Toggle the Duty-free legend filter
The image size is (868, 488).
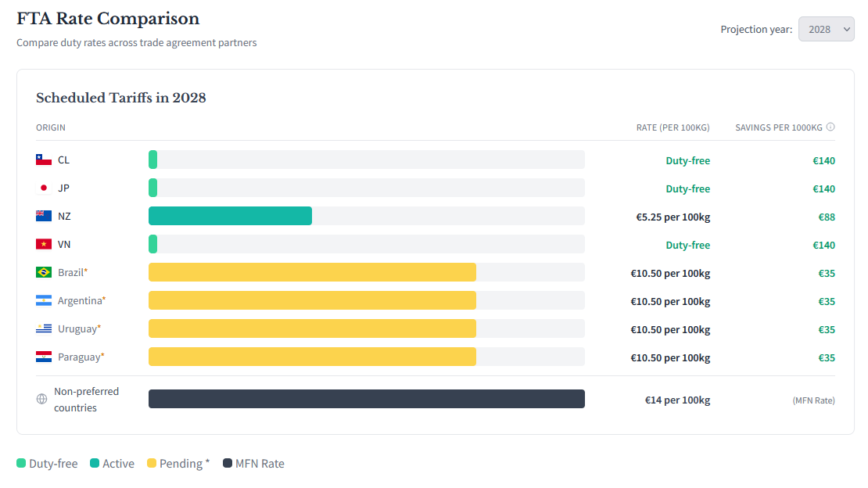tap(47, 463)
